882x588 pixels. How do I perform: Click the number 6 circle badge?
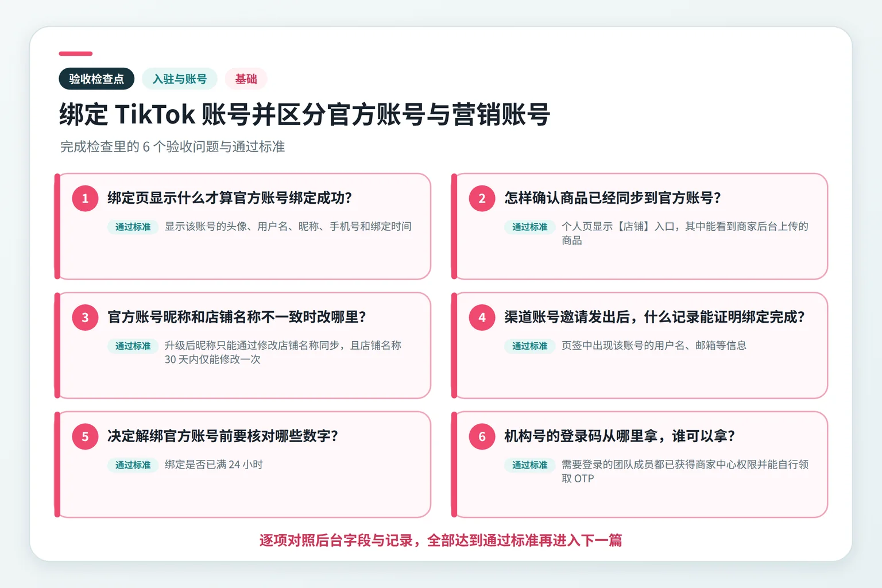482,436
